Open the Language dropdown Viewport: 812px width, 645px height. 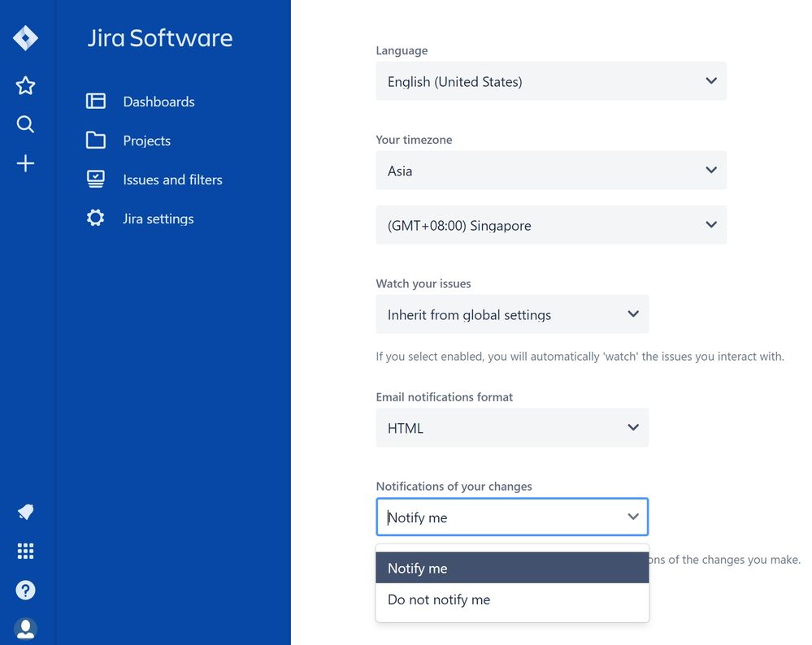pos(551,81)
